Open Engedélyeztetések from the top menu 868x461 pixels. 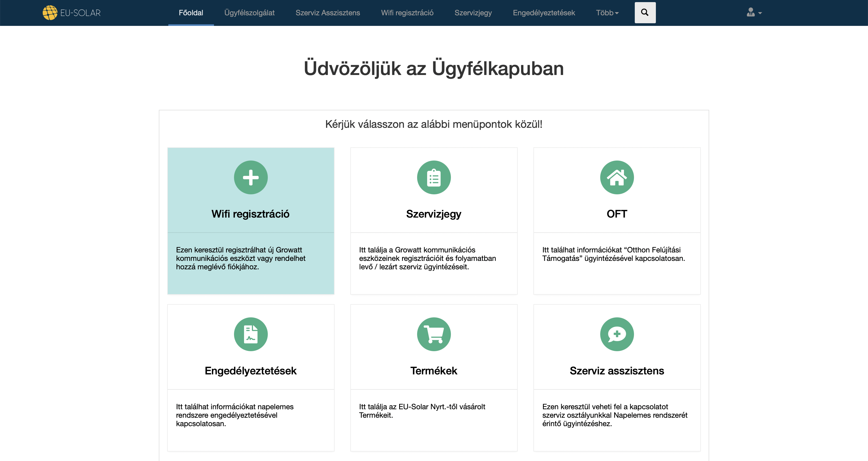pyautogui.click(x=543, y=13)
